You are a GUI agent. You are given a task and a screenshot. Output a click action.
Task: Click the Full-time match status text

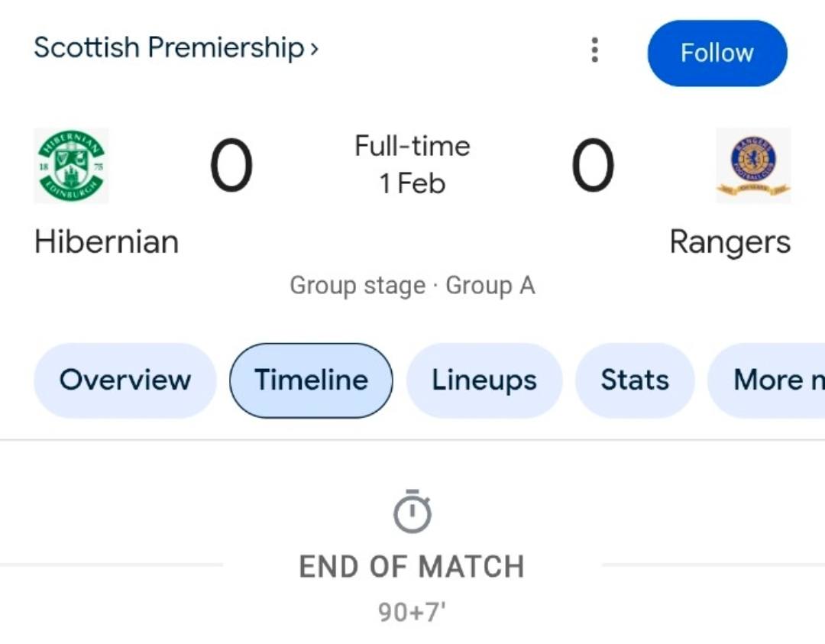point(412,146)
